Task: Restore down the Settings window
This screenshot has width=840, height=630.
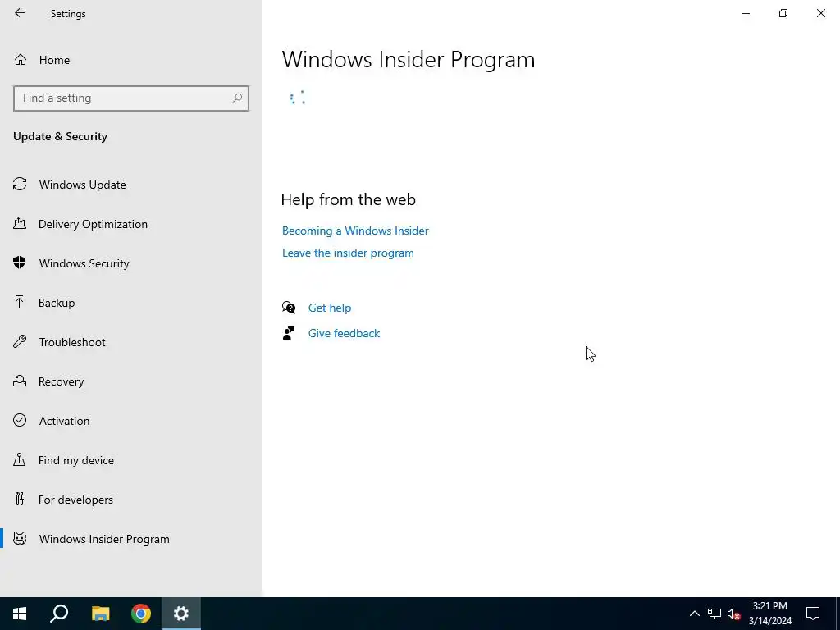Action: (783, 13)
